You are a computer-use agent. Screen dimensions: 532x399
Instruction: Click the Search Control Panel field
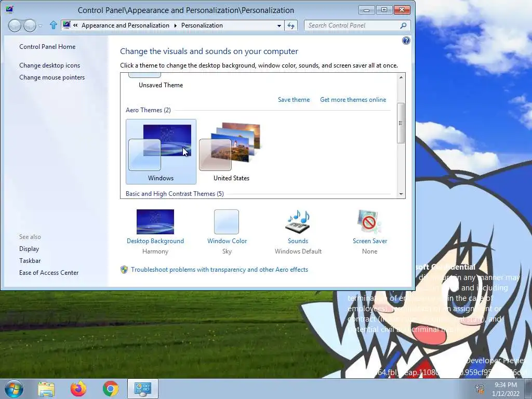[357, 25]
